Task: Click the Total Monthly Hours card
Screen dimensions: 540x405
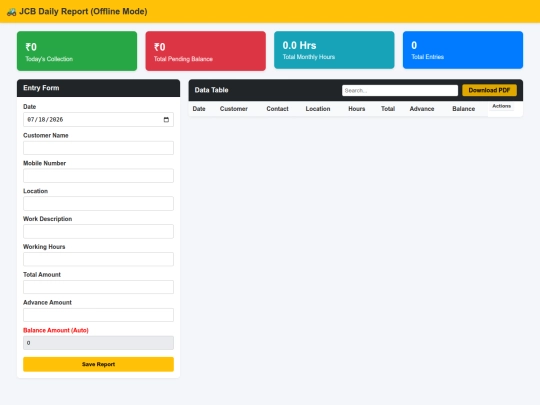Action: pos(334,50)
